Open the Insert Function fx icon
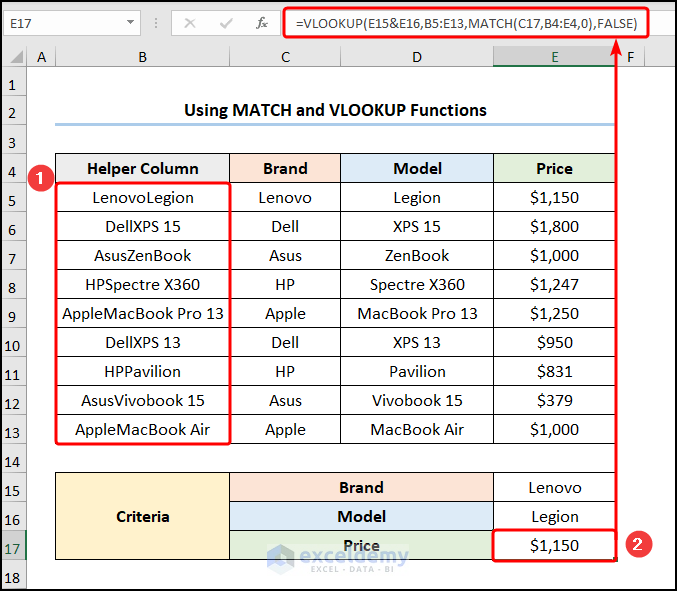This screenshot has width=677, height=591. pyautogui.click(x=262, y=23)
